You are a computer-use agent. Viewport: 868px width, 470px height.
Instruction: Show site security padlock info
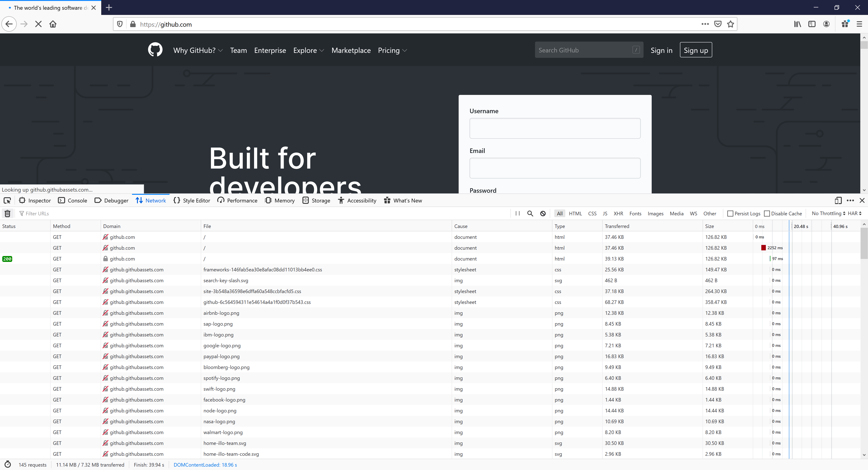click(x=133, y=24)
